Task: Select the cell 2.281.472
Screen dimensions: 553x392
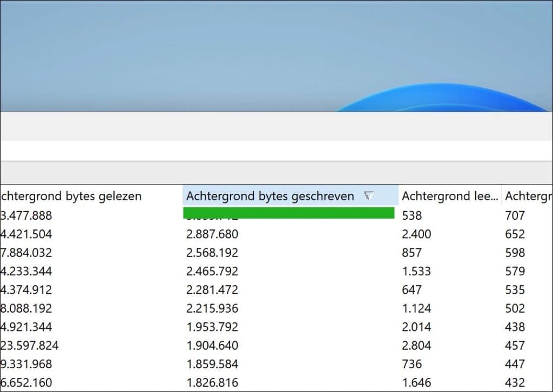Action: (212, 290)
